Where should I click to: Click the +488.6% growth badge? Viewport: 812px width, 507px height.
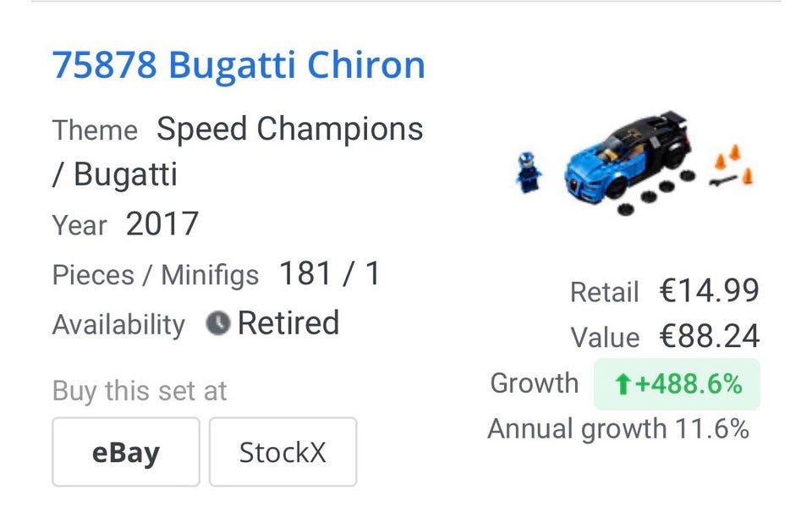coord(677,384)
